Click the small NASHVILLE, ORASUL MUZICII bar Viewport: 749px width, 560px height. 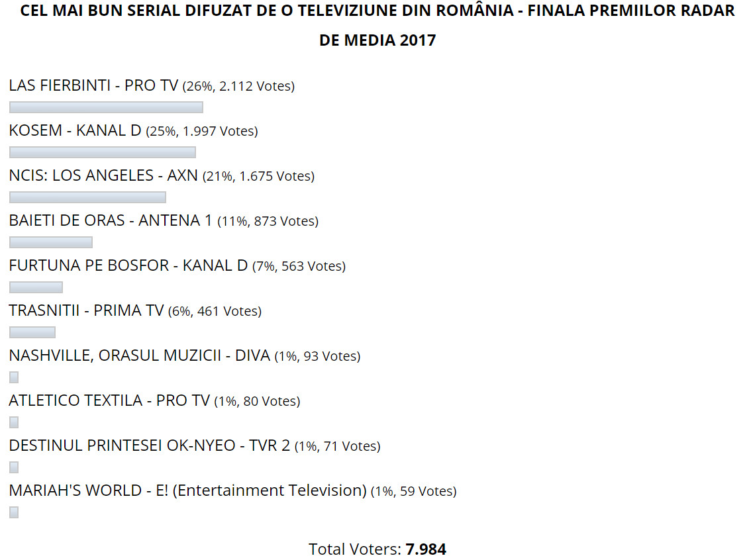point(14,377)
